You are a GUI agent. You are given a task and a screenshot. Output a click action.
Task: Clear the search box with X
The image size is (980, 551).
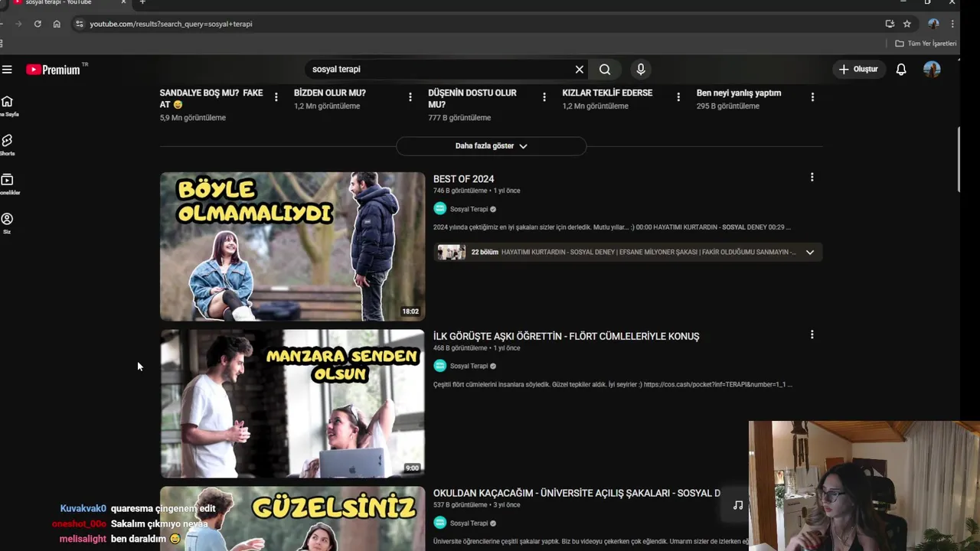(x=580, y=70)
